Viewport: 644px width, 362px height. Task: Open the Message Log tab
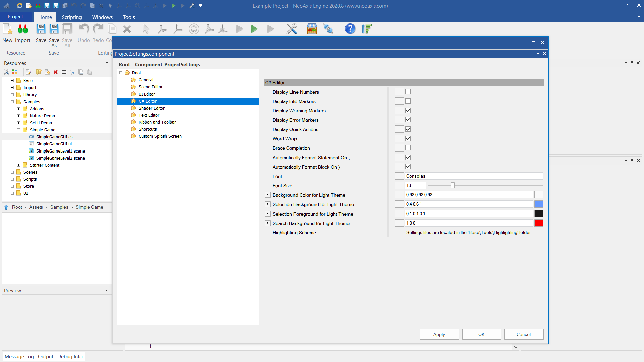click(x=19, y=356)
